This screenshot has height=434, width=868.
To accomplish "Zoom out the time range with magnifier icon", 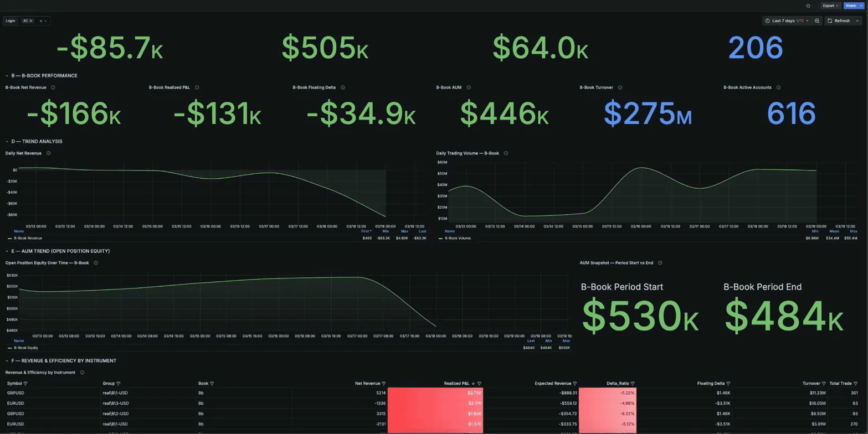I will pos(816,20).
